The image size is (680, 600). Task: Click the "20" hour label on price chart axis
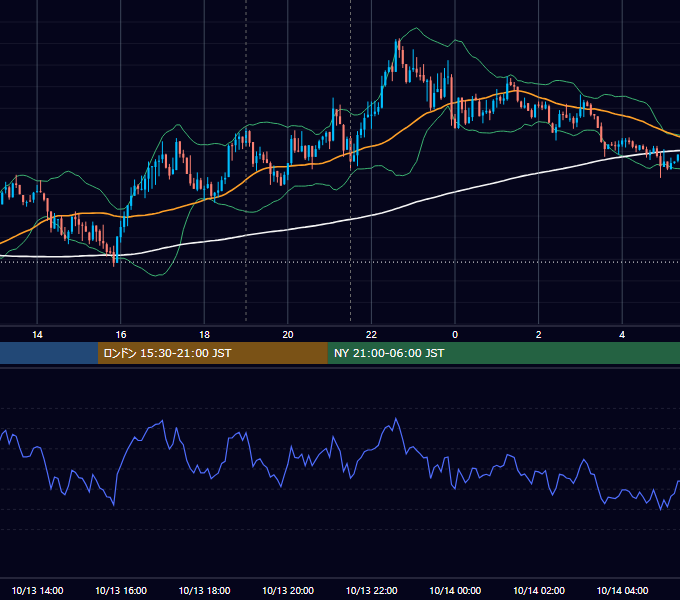coord(288,335)
